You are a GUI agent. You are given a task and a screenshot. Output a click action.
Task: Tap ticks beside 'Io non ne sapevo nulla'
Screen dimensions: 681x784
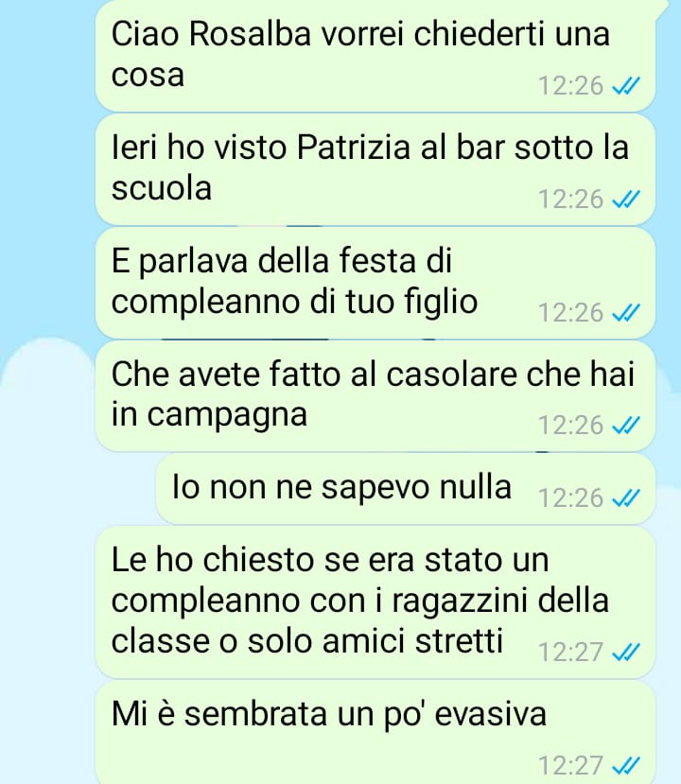pyautogui.click(x=626, y=498)
